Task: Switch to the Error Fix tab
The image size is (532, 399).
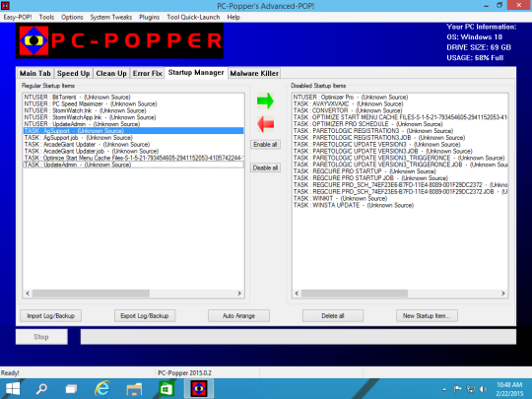Action: coord(147,73)
